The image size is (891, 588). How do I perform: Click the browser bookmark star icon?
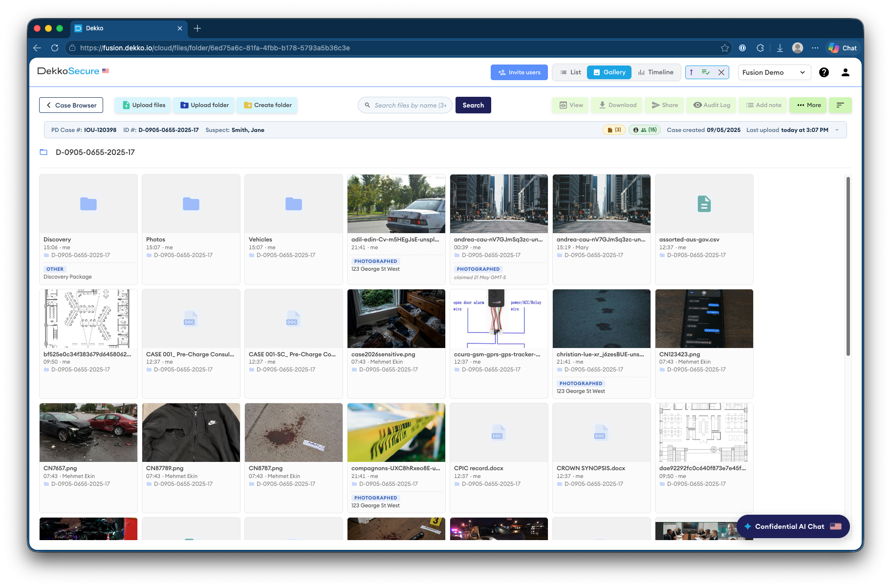point(725,48)
